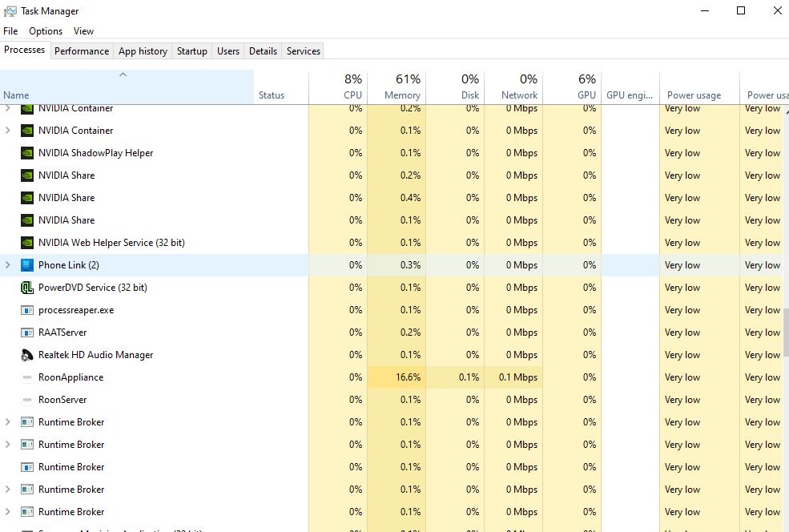Image resolution: width=789 pixels, height=532 pixels.
Task: Select the Realtek HD Audio Manager row
Action: click(392, 355)
